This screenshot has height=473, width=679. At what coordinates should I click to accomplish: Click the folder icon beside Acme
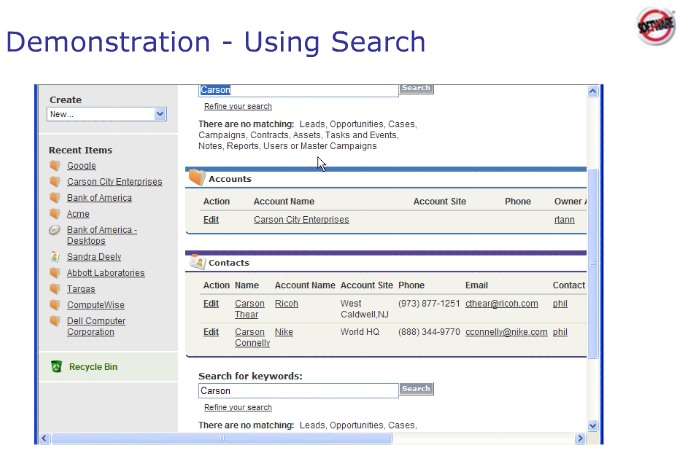click(55, 214)
